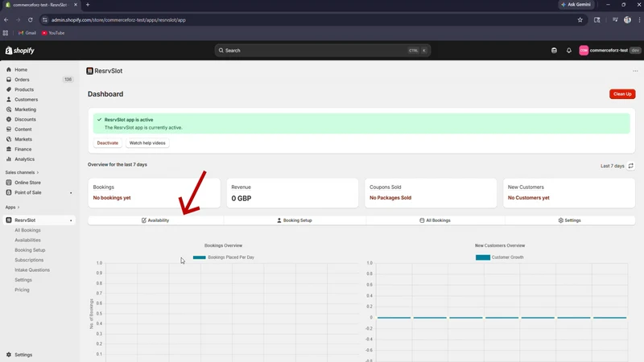Viewport: 644px width, 362px height.
Task: Open commerceforz-test account menu
Action: point(609,51)
